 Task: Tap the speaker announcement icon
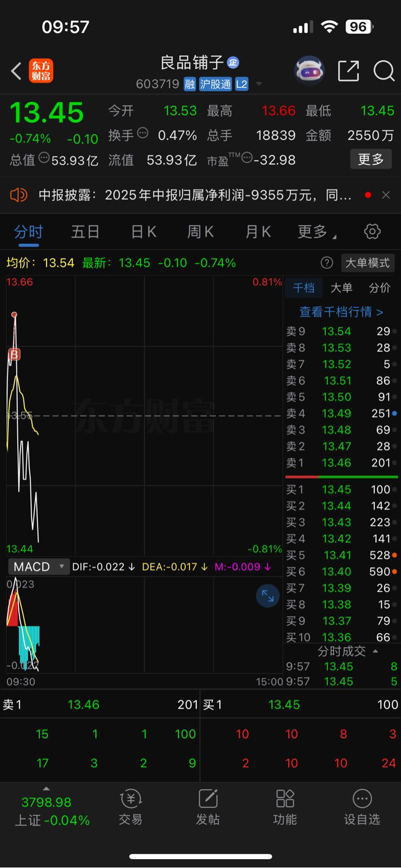18,195
